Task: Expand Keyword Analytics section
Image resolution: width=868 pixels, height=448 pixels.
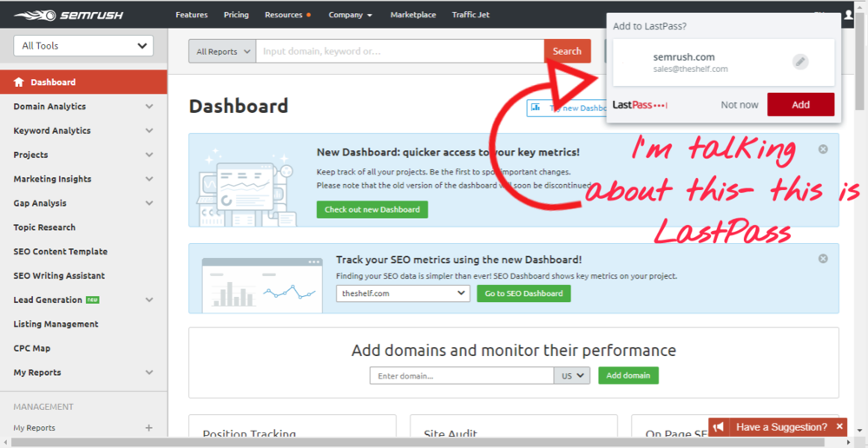Action: 149,131
